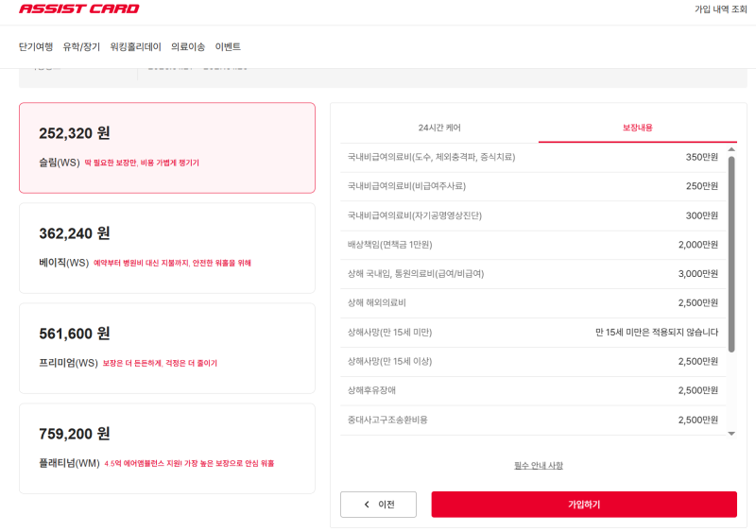The width and height of the screenshot is (756, 532).
Task: Switch to the 보장내용 tab
Action: click(x=637, y=128)
